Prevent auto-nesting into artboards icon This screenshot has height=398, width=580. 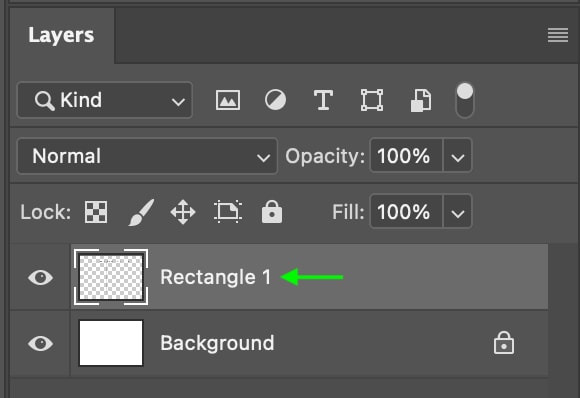coord(228,212)
